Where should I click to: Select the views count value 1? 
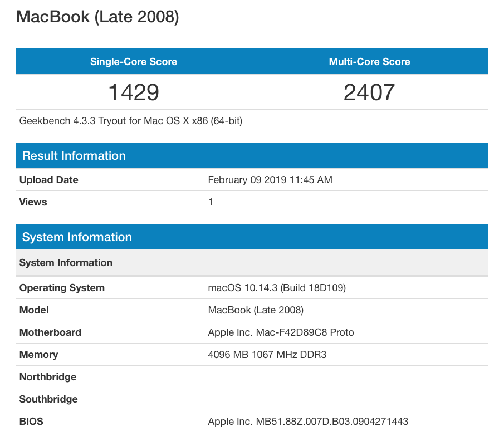[211, 202]
